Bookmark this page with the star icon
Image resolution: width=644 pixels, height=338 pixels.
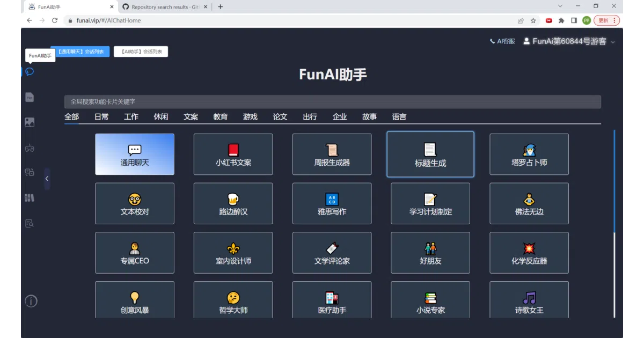(533, 20)
